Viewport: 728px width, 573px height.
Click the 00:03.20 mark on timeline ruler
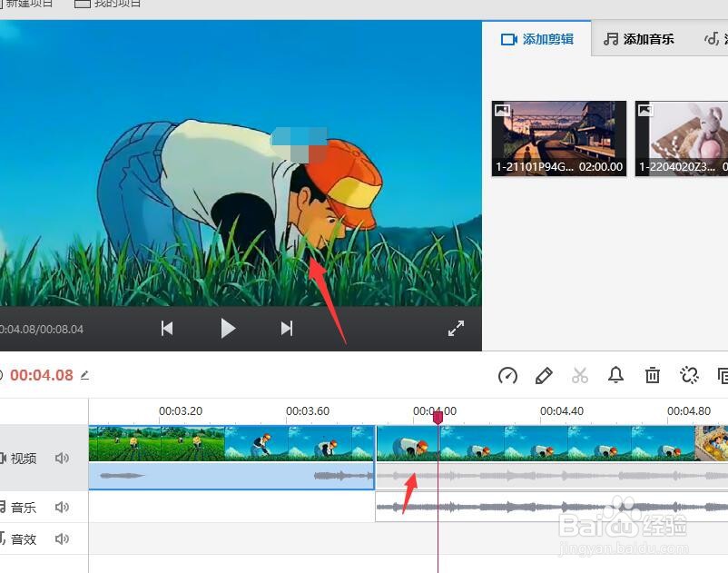coord(181,411)
